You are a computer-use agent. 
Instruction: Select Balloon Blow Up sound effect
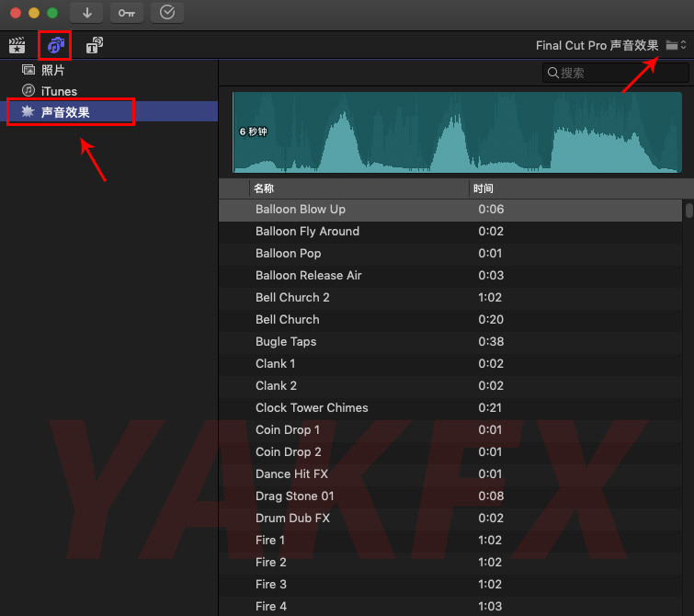(x=450, y=210)
